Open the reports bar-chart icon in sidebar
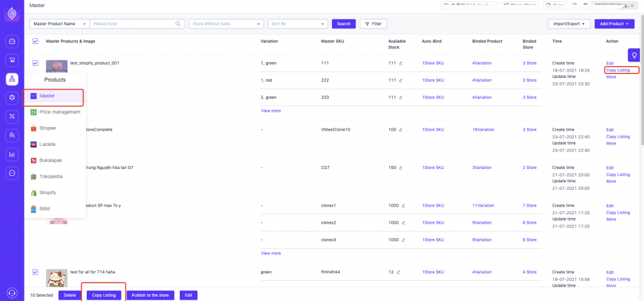Screen dimensions: 644x301 tap(12, 155)
